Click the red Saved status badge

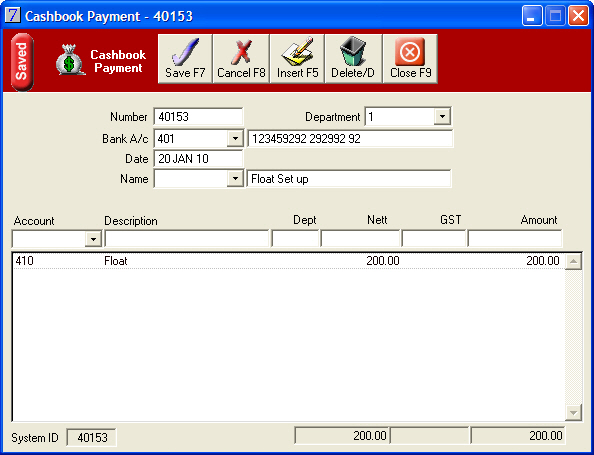point(22,62)
